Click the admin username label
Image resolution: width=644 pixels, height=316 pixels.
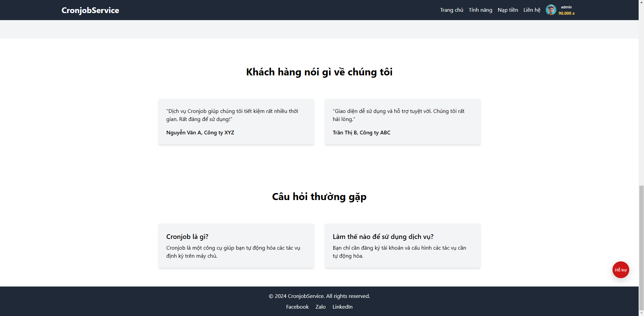click(566, 7)
